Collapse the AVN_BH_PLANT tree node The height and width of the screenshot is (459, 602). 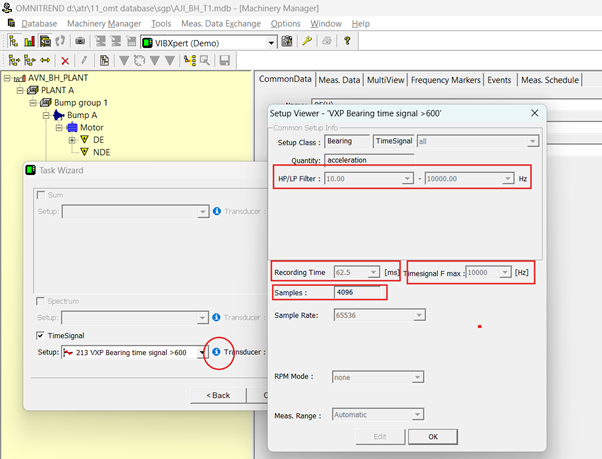[x=7, y=78]
